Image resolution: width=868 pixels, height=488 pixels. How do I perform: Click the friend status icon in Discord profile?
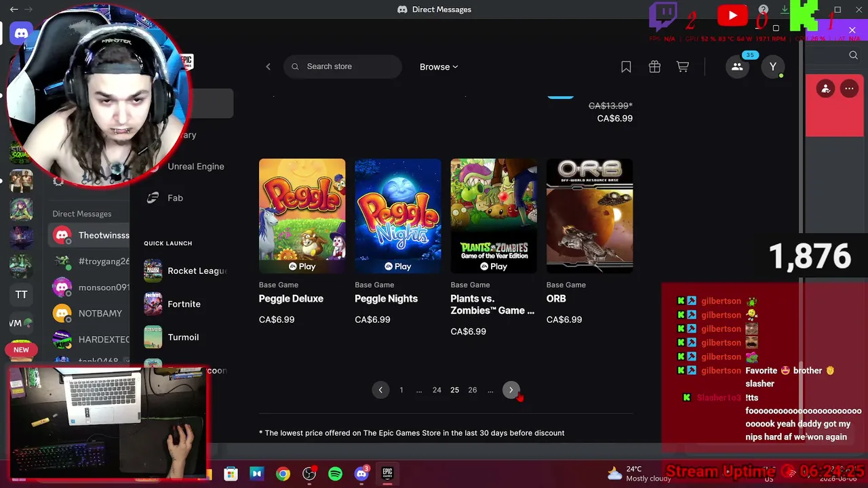point(825,89)
